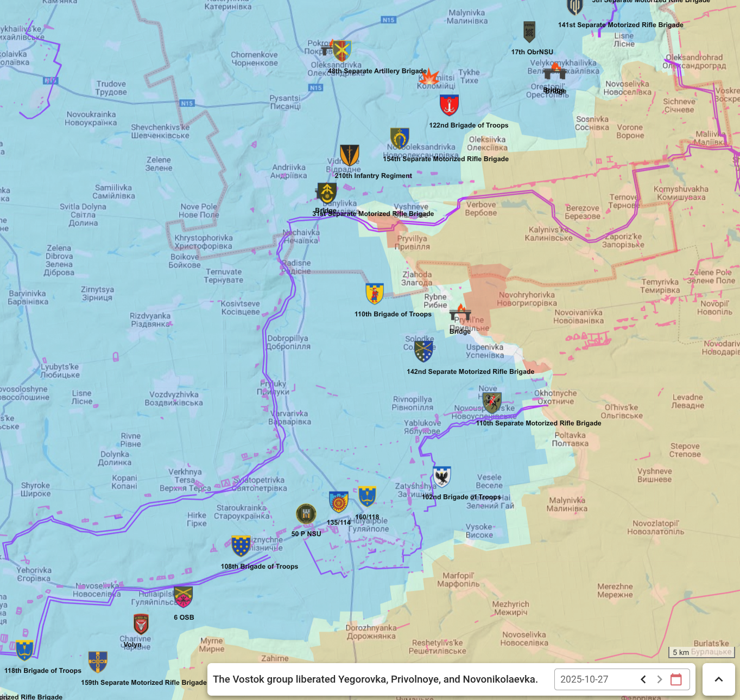The image size is (740, 700).
Task: Click the Dorozhnyanka village label
Action: (371, 632)
